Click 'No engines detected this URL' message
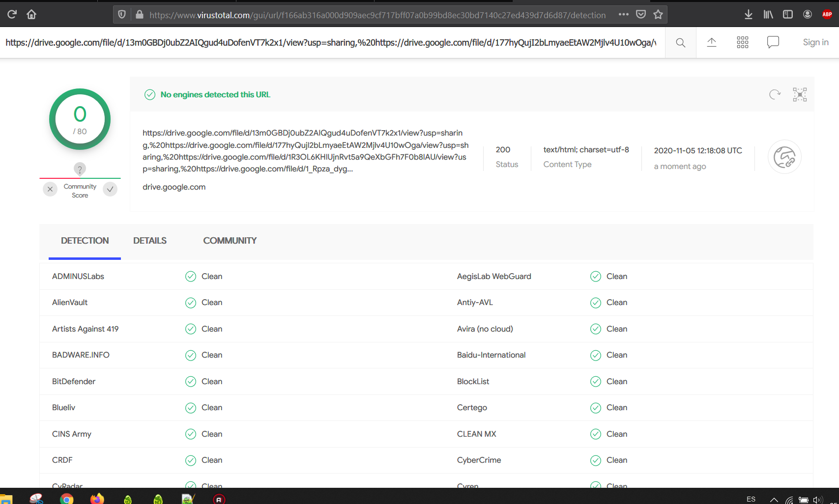The height and width of the screenshot is (504, 839). [215, 95]
